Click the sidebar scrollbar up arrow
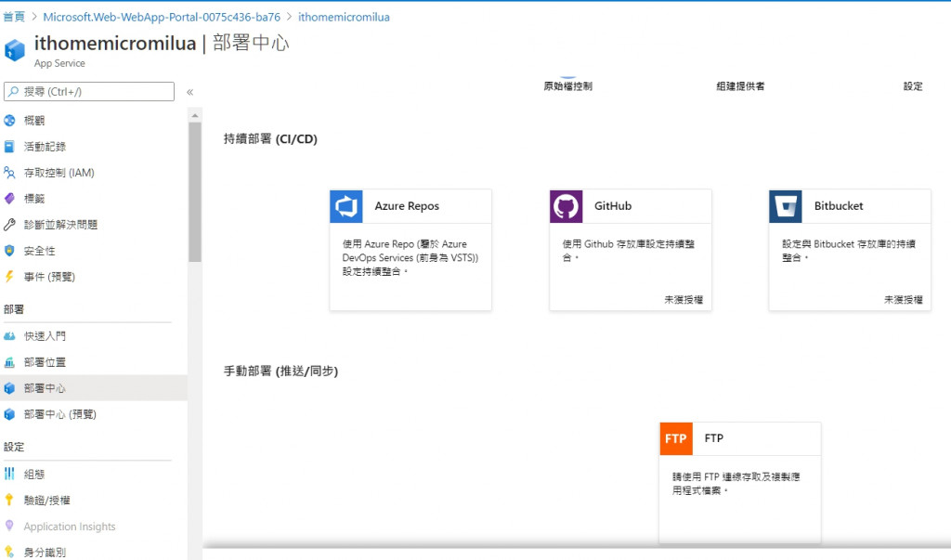Image resolution: width=951 pixels, height=560 pixels. 195,114
